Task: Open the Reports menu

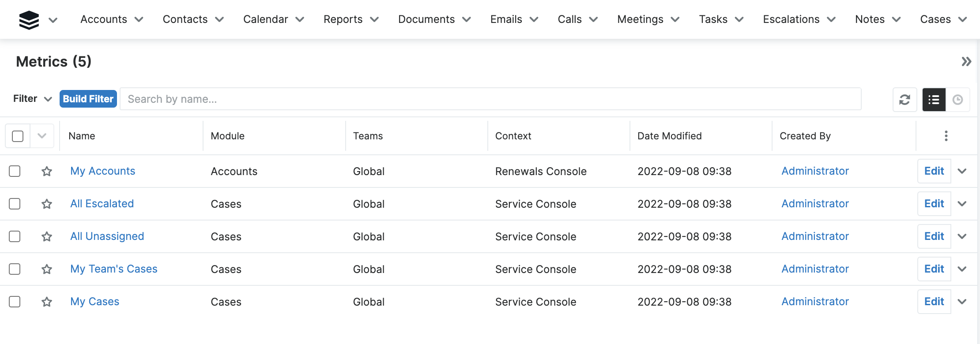Action: 343,19
